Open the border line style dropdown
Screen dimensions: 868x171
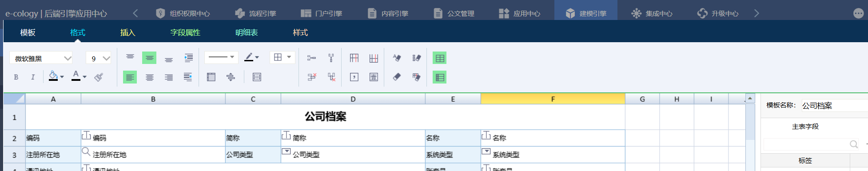pos(221,57)
